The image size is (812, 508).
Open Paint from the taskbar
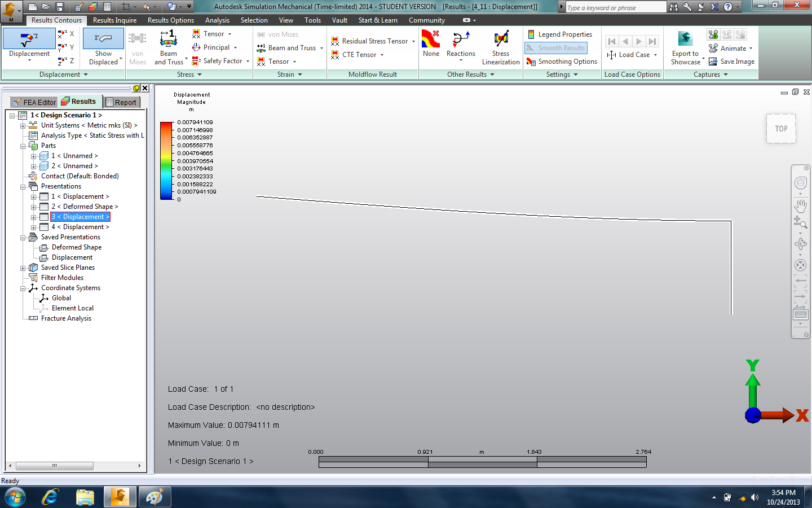pyautogui.click(x=155, y=497)
